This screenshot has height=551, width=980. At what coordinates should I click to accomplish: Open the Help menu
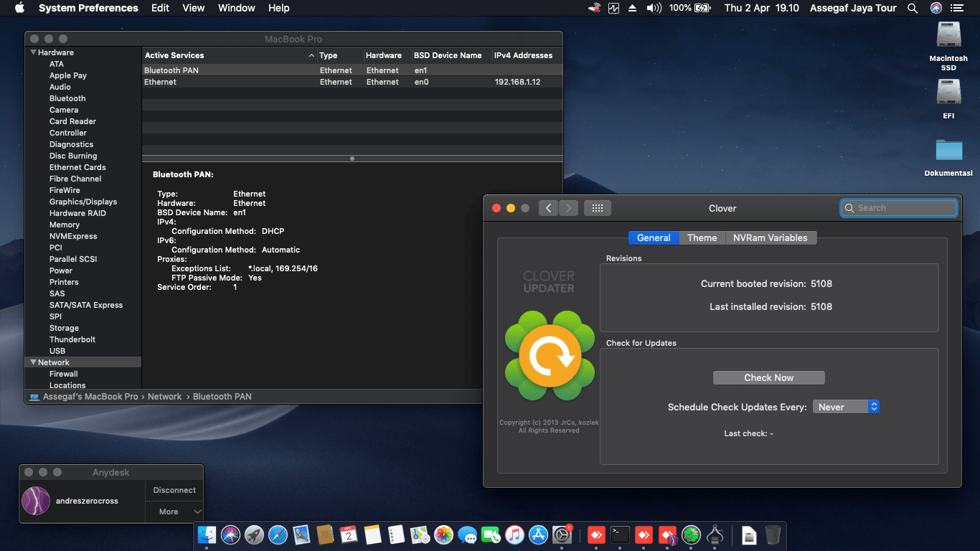click(x=279, y=8)
